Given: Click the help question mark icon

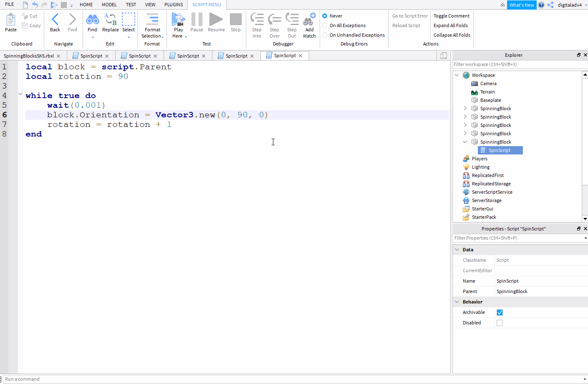Looking at the screenshot, I should point(541,5).
